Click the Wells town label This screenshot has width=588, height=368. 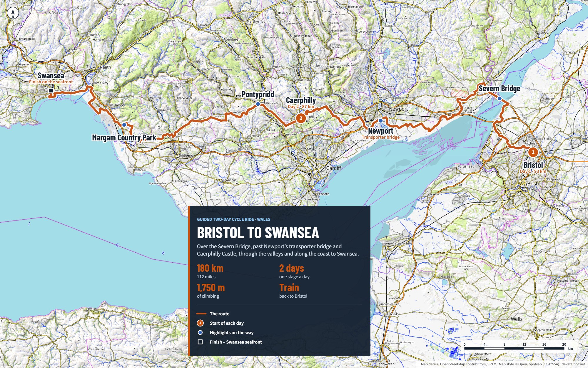click(517, 319)
